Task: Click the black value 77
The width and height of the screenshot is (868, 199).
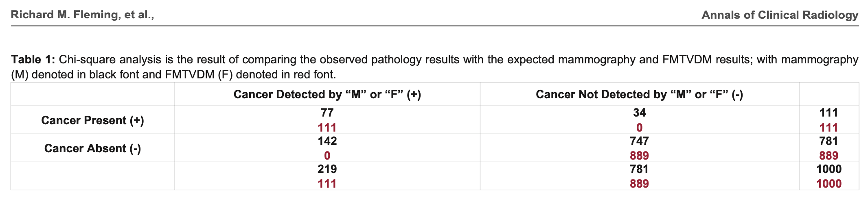Action: point(327,112)
